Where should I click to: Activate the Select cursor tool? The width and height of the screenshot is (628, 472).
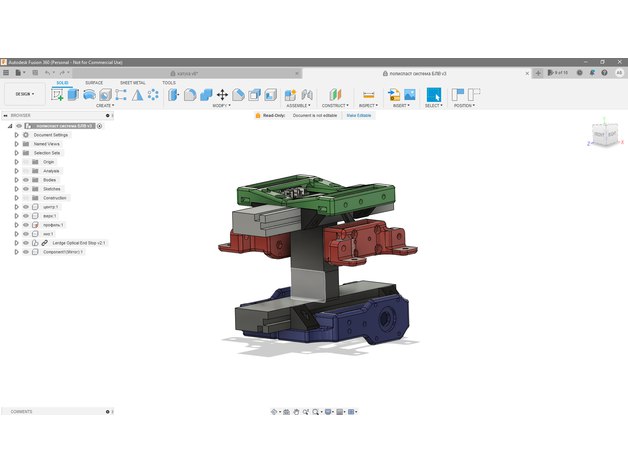tap(434, 95)
